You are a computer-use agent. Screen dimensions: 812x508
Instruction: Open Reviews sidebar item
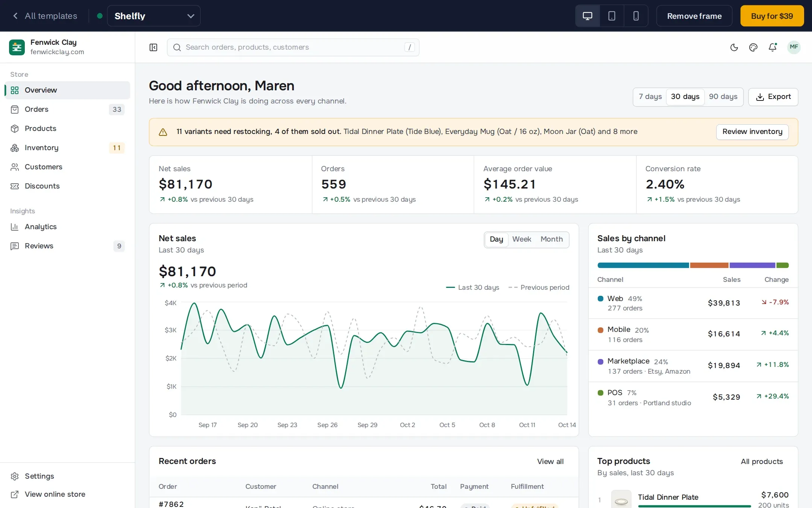click(x=68, y=246)
